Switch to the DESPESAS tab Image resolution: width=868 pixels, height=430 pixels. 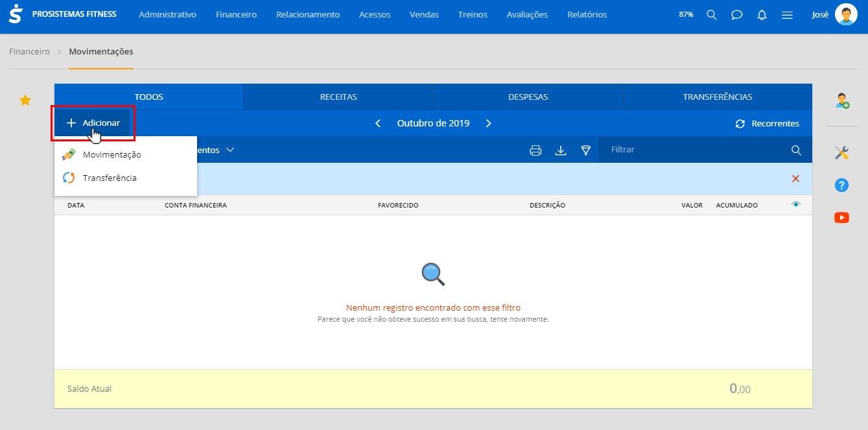click(528, 97)
